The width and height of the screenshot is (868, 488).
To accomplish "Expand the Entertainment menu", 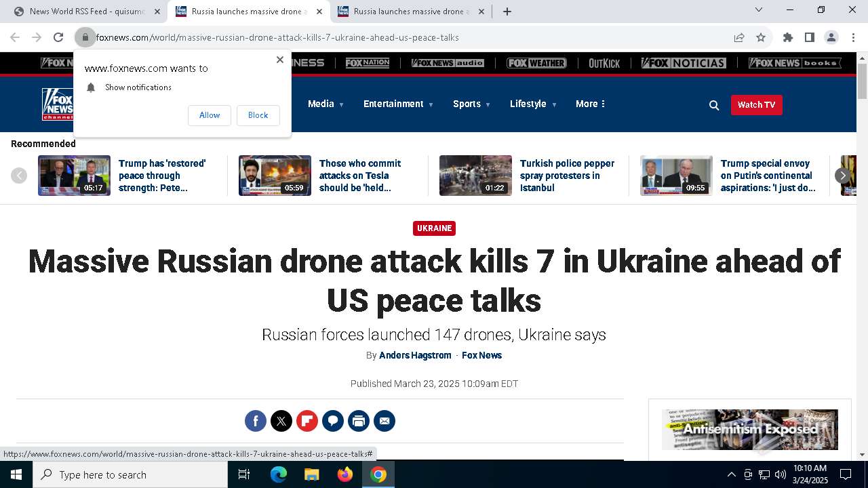I will 398,104.
